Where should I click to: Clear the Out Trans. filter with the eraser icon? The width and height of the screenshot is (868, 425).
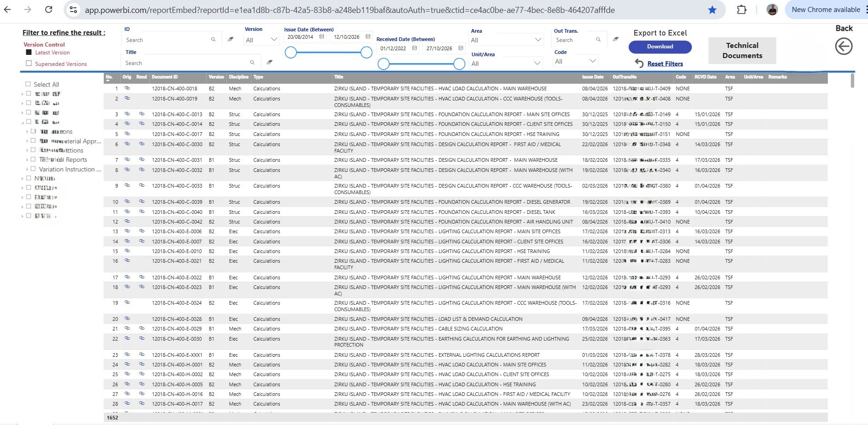click(x=616, y=39)
